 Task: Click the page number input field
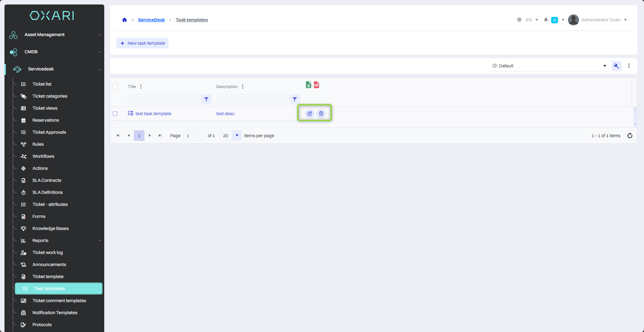tap(194, 136)
